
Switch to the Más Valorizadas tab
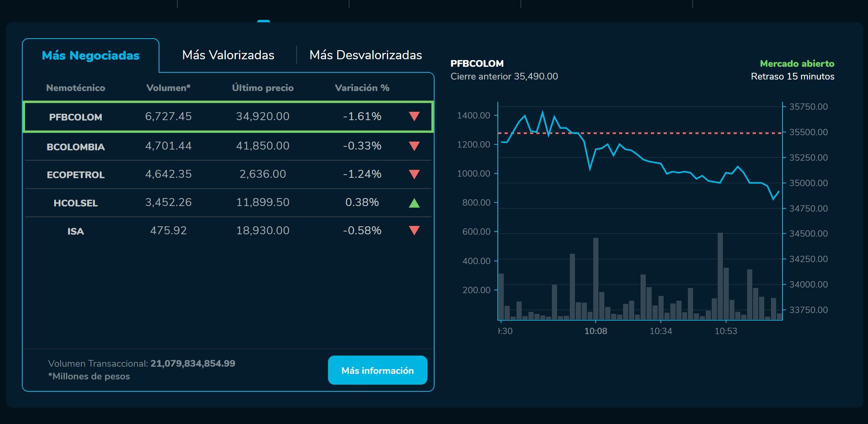click(228, 55)
